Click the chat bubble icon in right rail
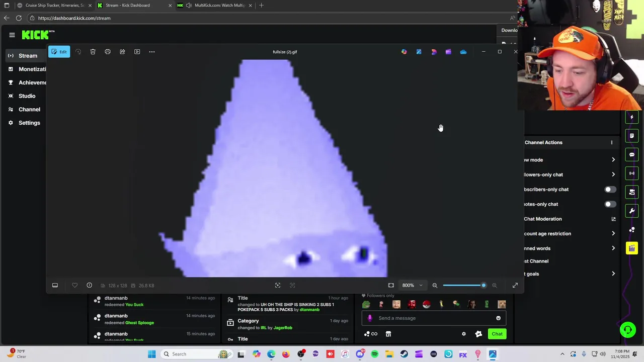Image resolution: width=644 pixels, height=362 pixels. pos(632,155)
